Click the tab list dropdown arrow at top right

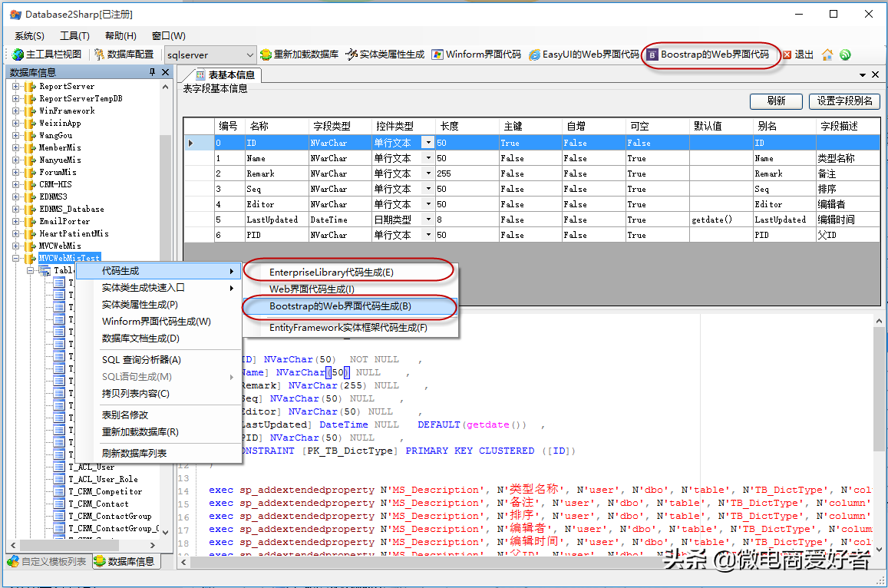(x=863, y=74)
